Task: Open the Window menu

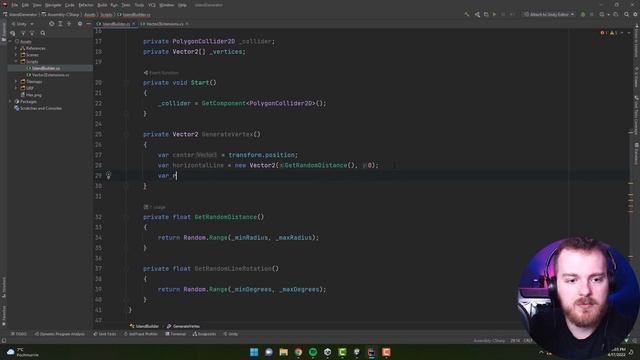Action: (167, 5)
